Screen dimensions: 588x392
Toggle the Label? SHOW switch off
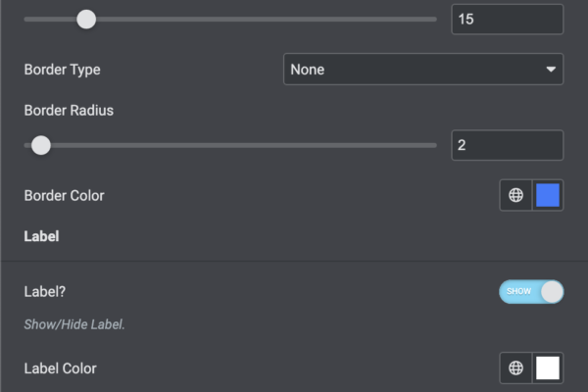click(531, 292)
